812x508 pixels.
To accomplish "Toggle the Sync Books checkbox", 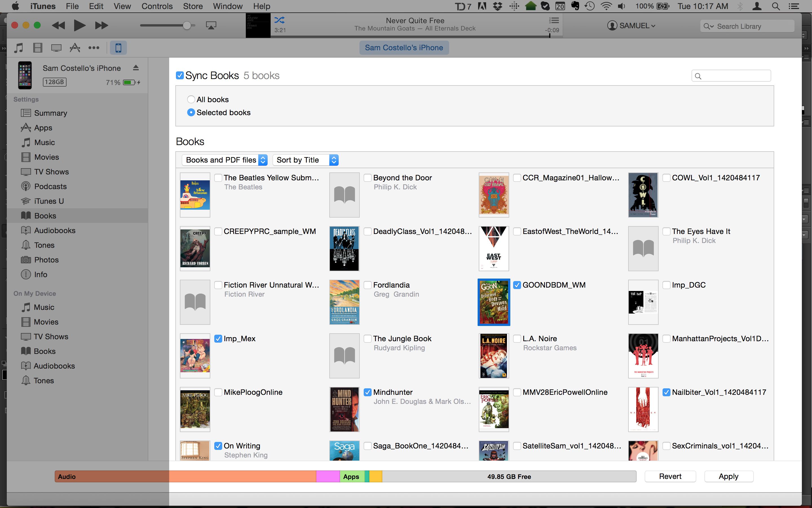I will click(180, 75).
